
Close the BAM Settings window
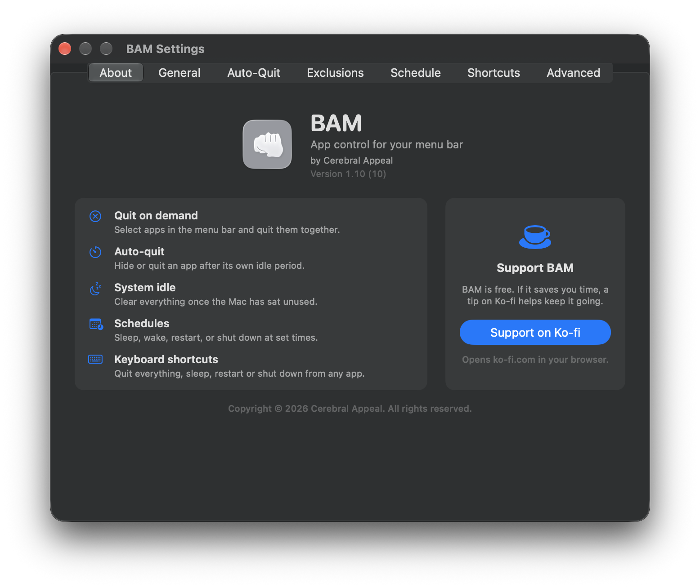pyautogui.click(x=65, y=49)
